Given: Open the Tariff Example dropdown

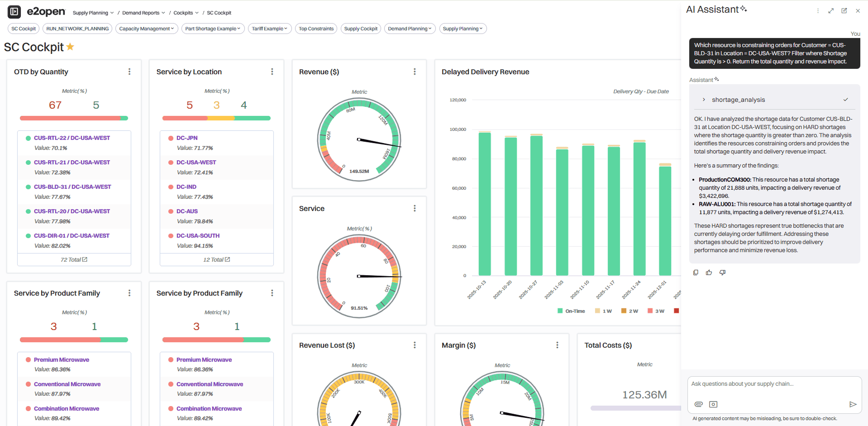Looking at the screenshot, I should coord(269,29).
